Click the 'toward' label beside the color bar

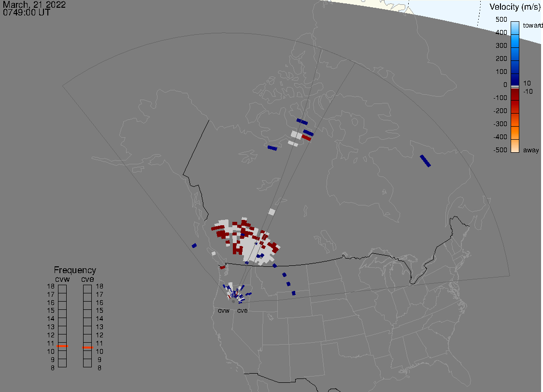click(533, 25)
